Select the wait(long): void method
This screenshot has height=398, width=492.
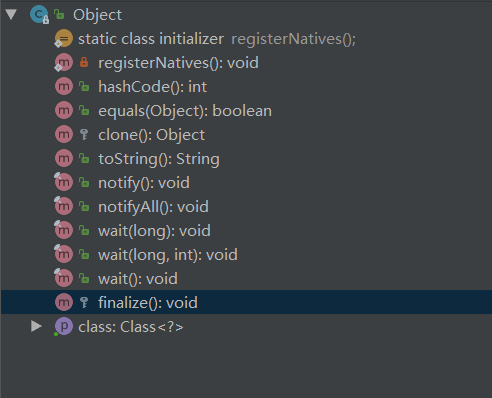coord(154,231)
